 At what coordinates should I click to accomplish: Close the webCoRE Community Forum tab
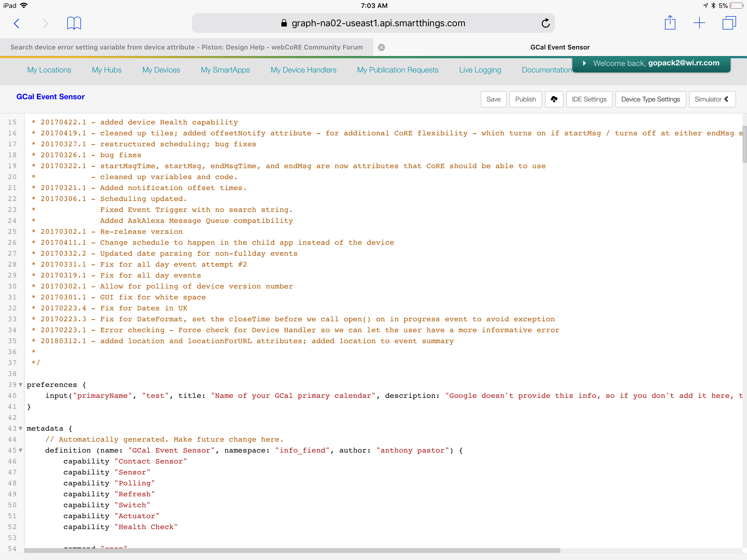click(x=381, y=47)
